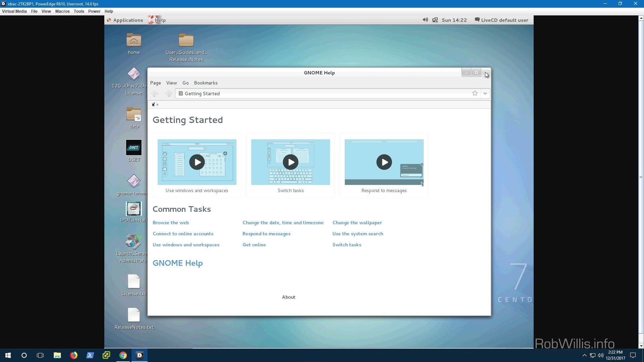Click the Get online link
The width and height of the screenshot is (644, 362).
point(254,245)
